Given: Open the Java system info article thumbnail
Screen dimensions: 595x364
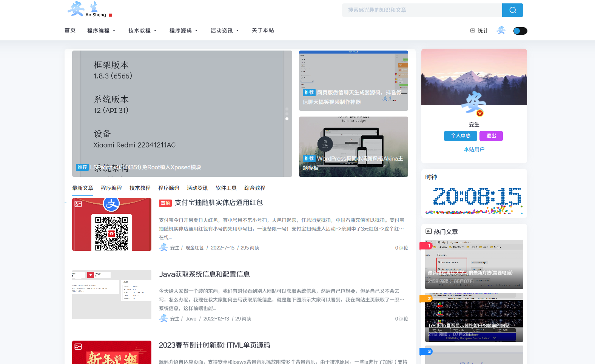Looking at the screenshot, I should click(112, 294).
